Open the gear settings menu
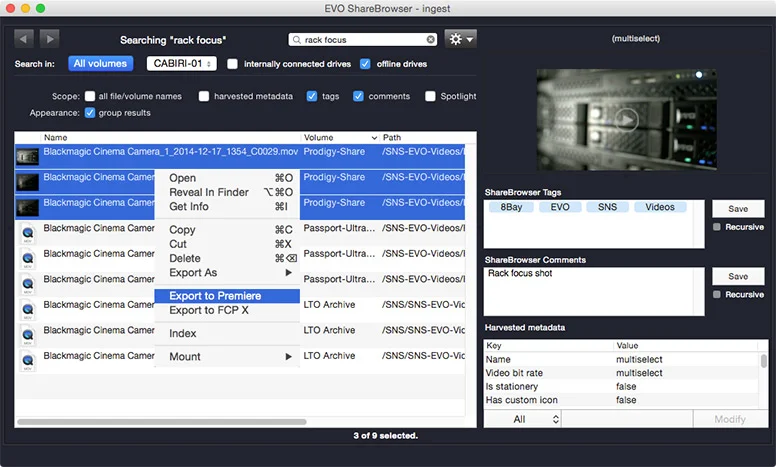The width and height of the screenshot is (776, 467). 460,39
